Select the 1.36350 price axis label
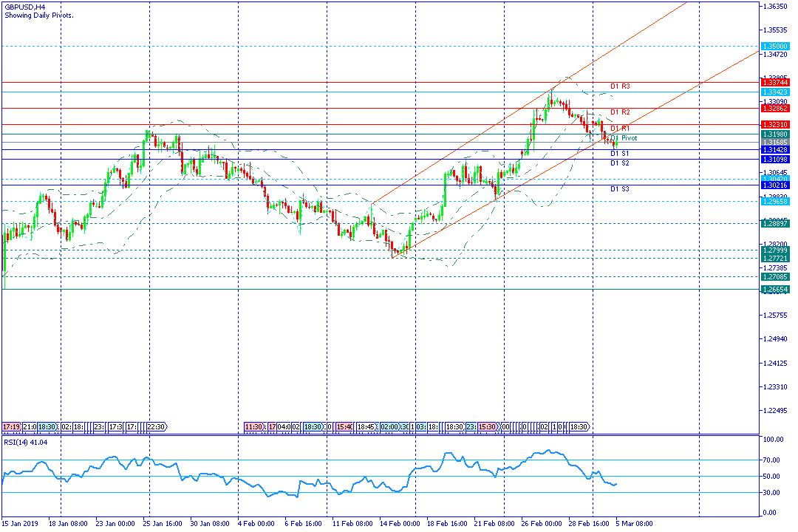Viewport: 798px width, 532px height. click(776, 7)
